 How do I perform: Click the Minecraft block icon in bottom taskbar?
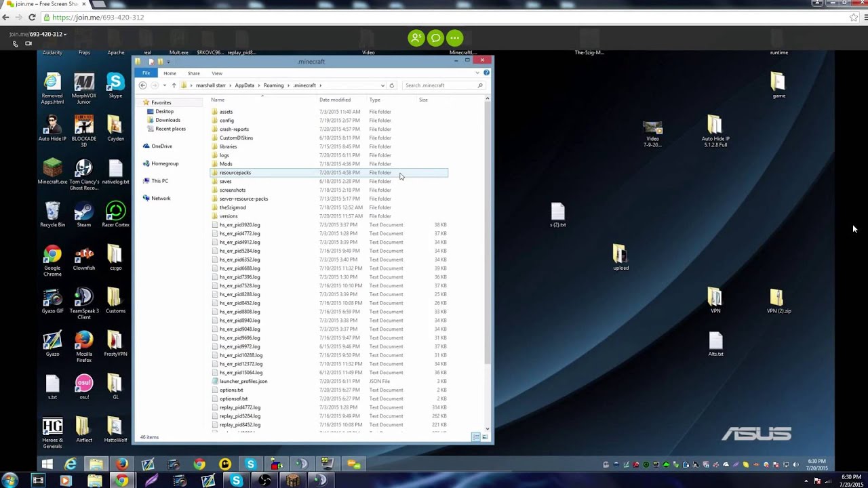click(x=292, y=481)
